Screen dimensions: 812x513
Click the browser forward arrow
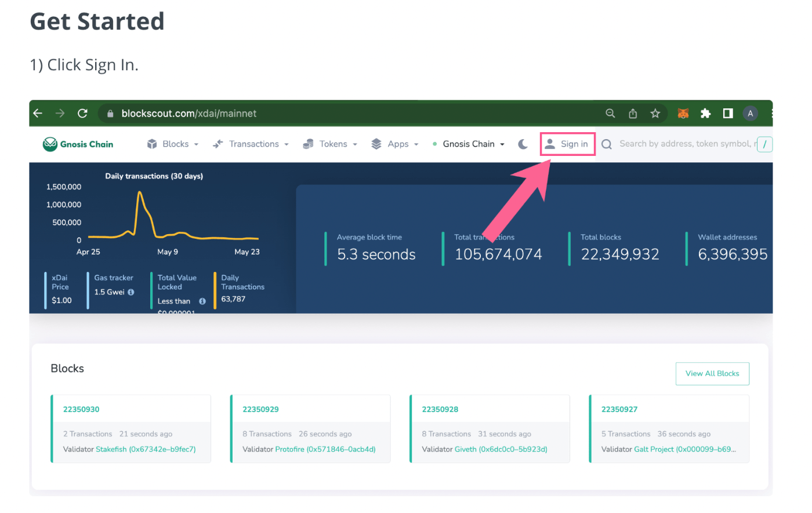[60, 114]
